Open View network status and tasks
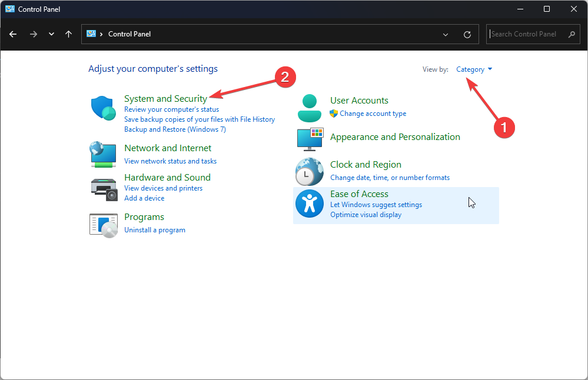 (x=170, y=161)
